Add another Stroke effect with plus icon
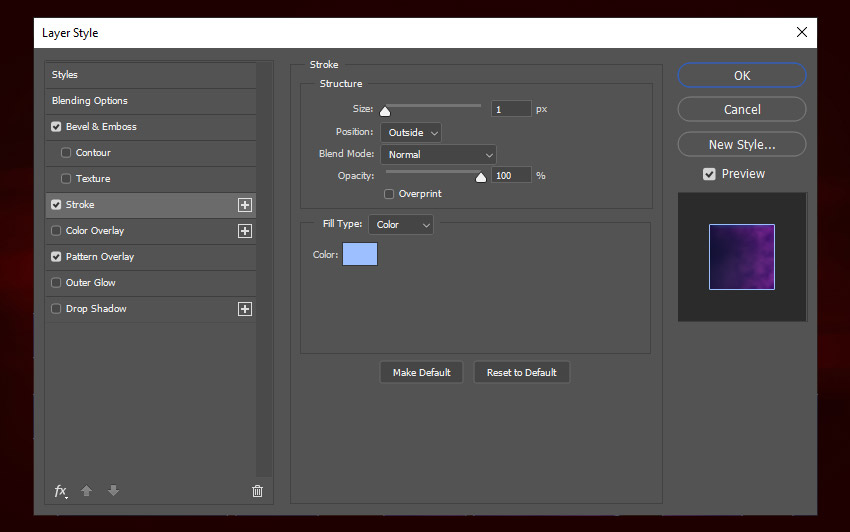The image size is (850, 532). pos(244,205)
